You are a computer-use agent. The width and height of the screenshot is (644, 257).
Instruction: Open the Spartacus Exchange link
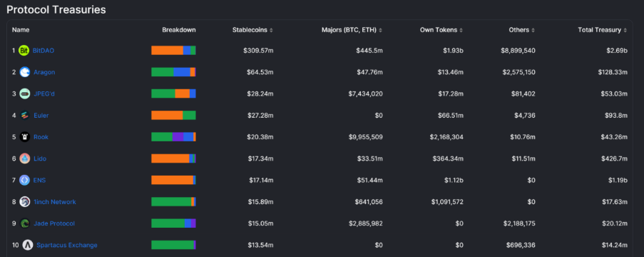[67, 245]
